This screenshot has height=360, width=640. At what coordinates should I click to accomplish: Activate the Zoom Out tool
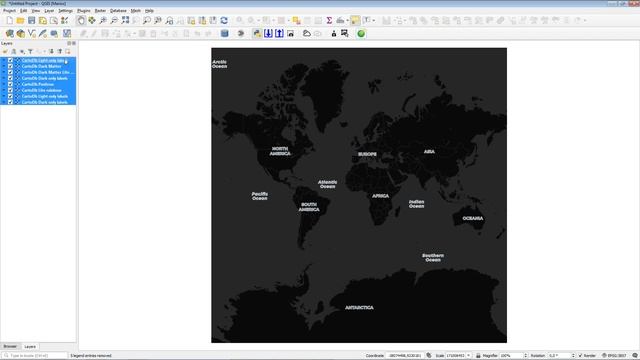[x=114, y=20]
